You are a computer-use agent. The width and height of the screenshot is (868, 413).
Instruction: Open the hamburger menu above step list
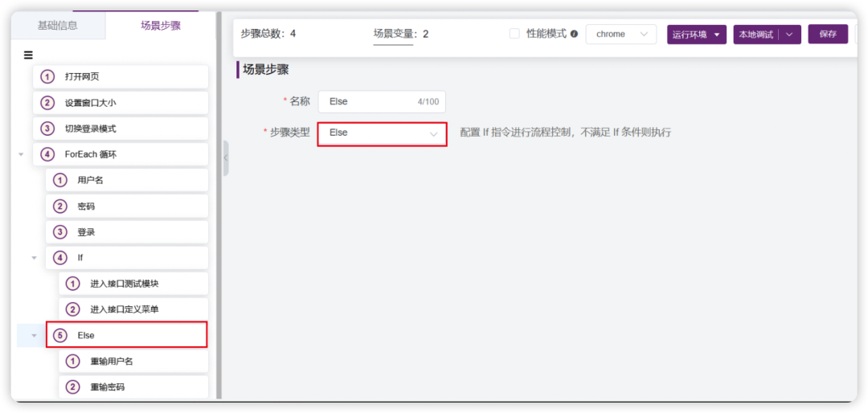[x=28, y=55]
